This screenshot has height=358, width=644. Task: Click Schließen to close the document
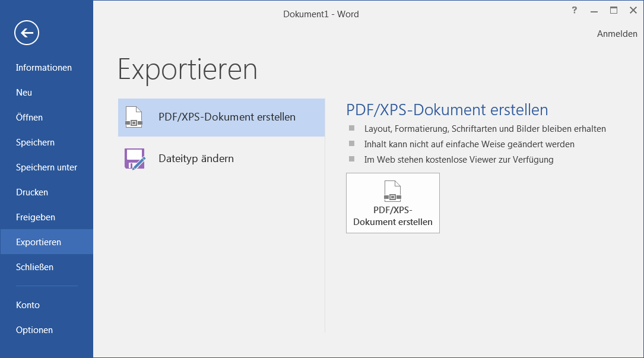pyautogui.click(x=35, y=267)
